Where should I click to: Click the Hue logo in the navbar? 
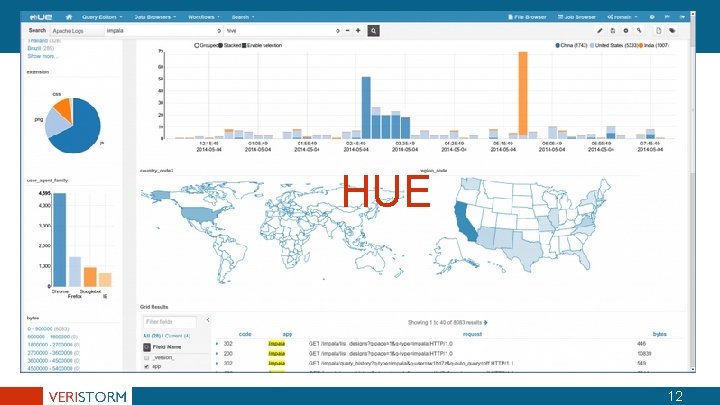(40, 17)
